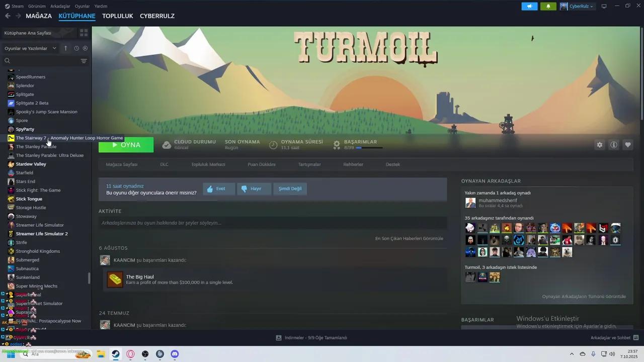Open the Steam menu
Image resolution: width=644 pixels, height=362 pixels.
coord(14,6)
